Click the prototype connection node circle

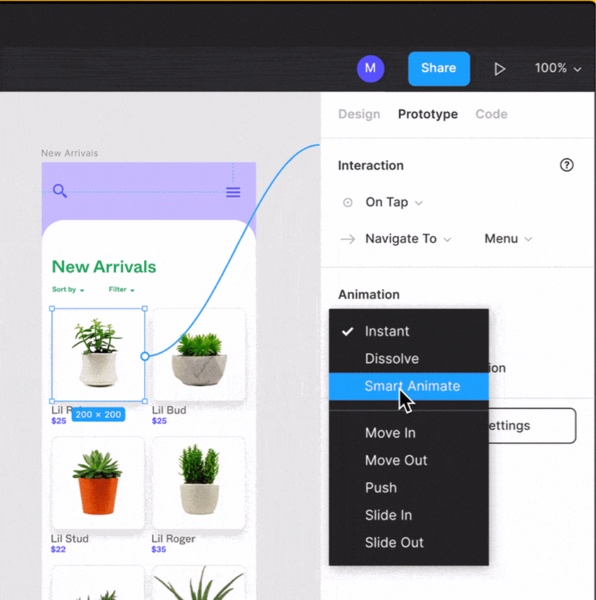pyautogui.click(x=145, y=356)
